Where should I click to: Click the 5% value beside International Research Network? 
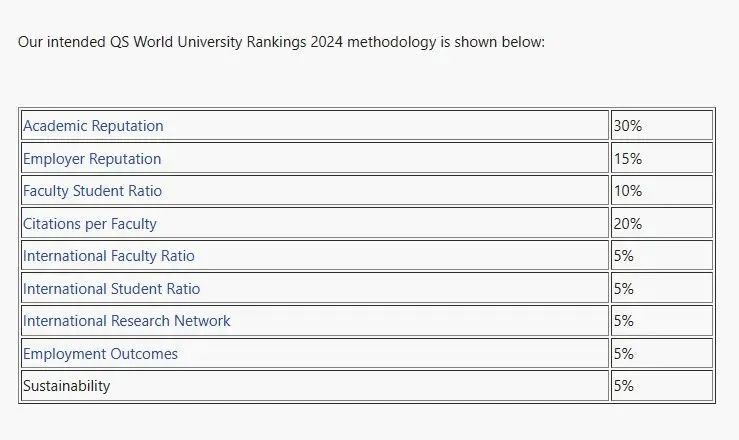click(624, 321)
